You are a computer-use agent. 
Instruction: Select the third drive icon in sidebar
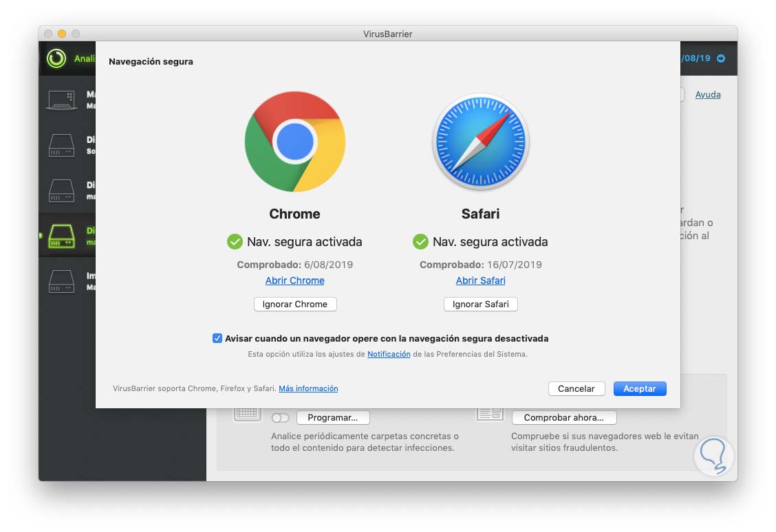(x=61, y=191)
